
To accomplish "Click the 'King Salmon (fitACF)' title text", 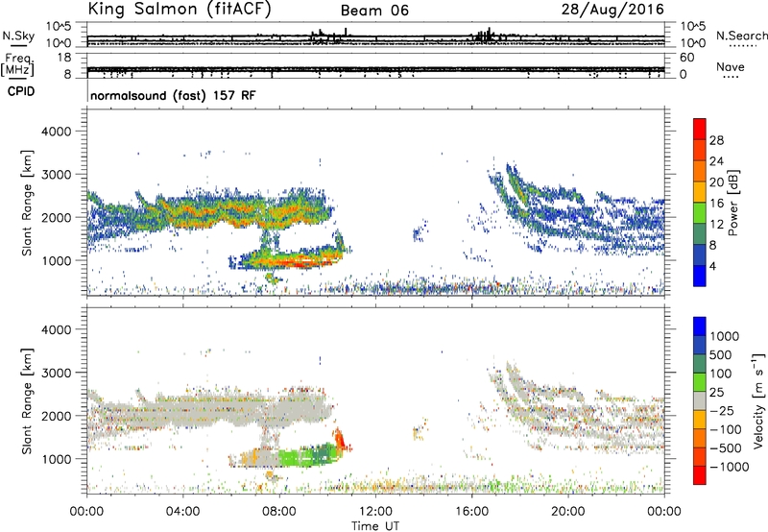I will tap(180, 9).
